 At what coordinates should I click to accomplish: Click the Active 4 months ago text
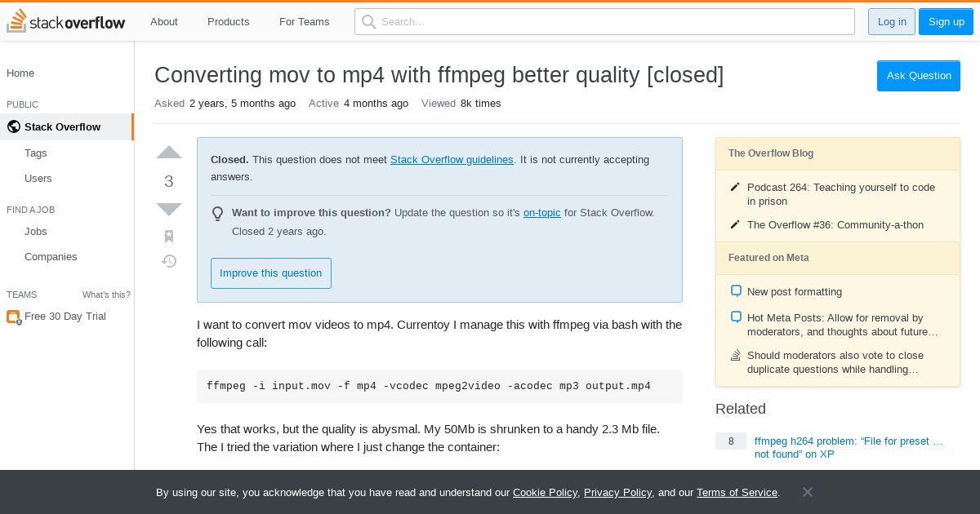coord(359,104)
